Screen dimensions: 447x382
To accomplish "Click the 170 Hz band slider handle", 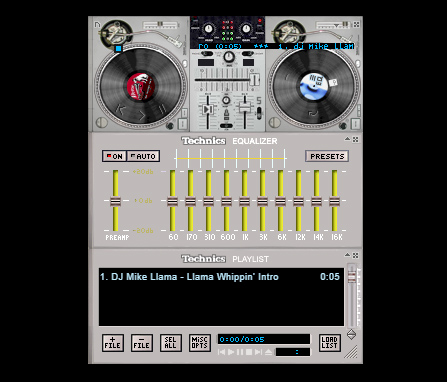I will 190,201.
